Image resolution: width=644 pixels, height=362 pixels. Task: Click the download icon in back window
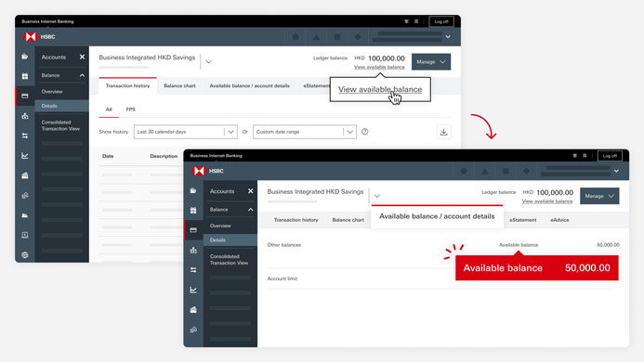click(x=443, y=132)
